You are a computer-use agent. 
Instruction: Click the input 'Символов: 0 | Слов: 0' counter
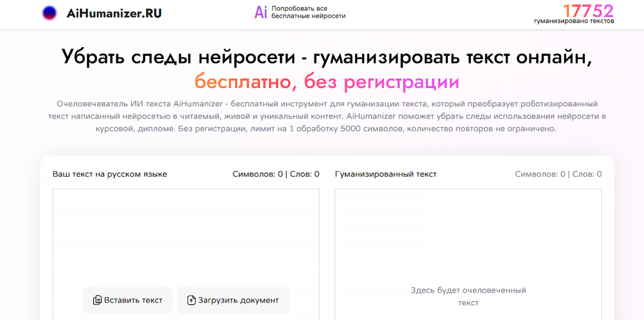pyautogui.click(x=276, y=174)
